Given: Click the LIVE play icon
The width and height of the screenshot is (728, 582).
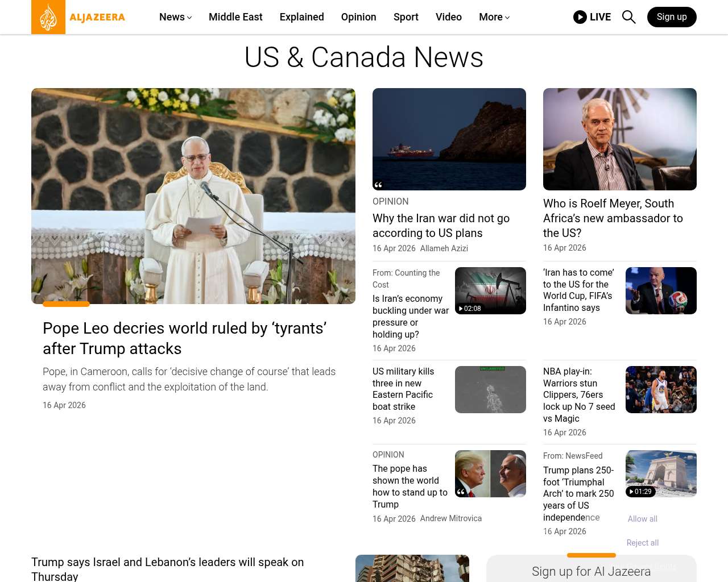Looking at the screenshot, I should 580,17.
